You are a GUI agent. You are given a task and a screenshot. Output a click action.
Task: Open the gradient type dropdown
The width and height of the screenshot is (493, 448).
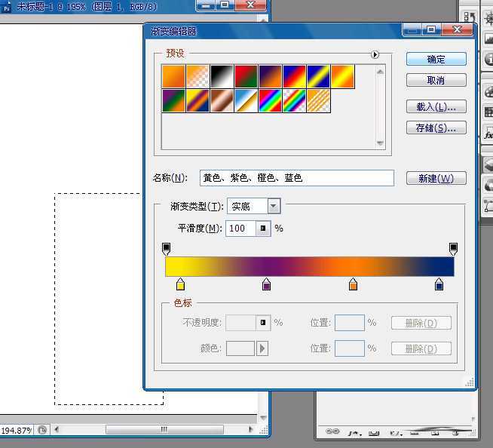pyautogui.click(x=274, y=206)
